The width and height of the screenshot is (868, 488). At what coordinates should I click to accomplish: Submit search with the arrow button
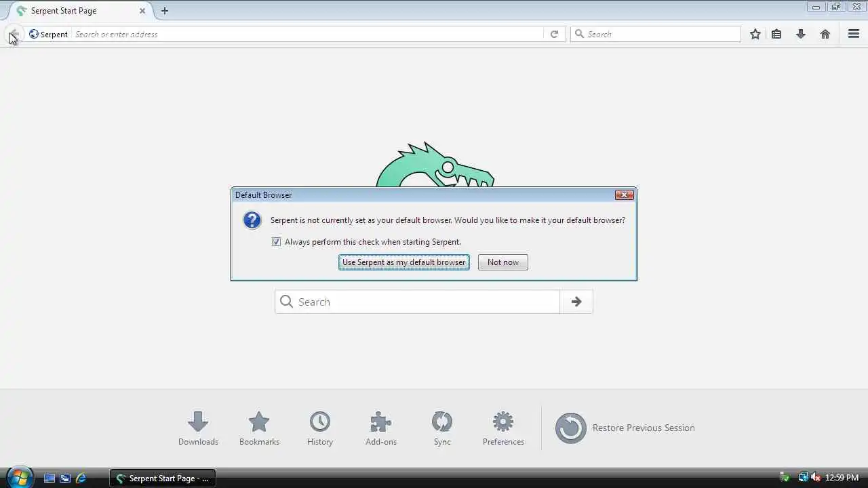click(576, 302)
